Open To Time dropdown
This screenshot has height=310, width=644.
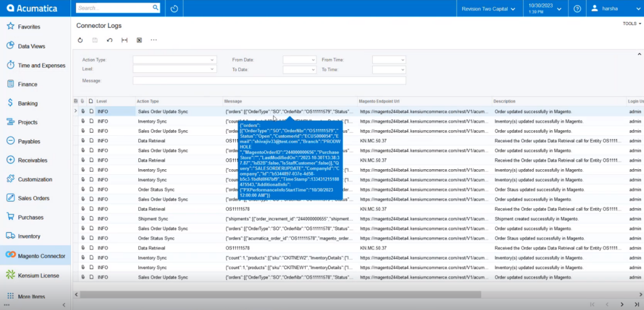tap(402, 70)
